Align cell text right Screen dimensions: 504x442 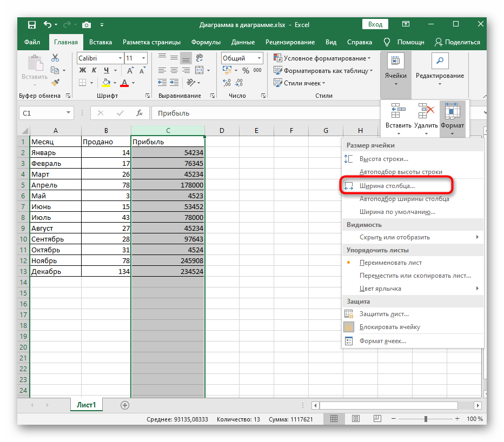(x=186, y=70)
